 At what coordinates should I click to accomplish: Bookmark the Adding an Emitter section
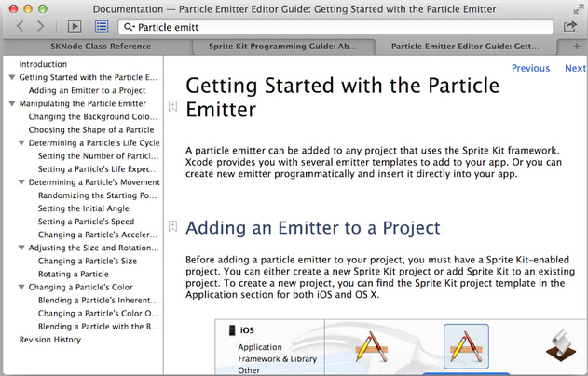click(172, 226)
